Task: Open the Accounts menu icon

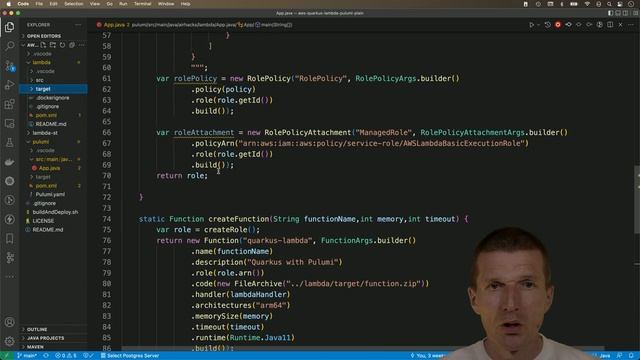Action: click(9, 322)
